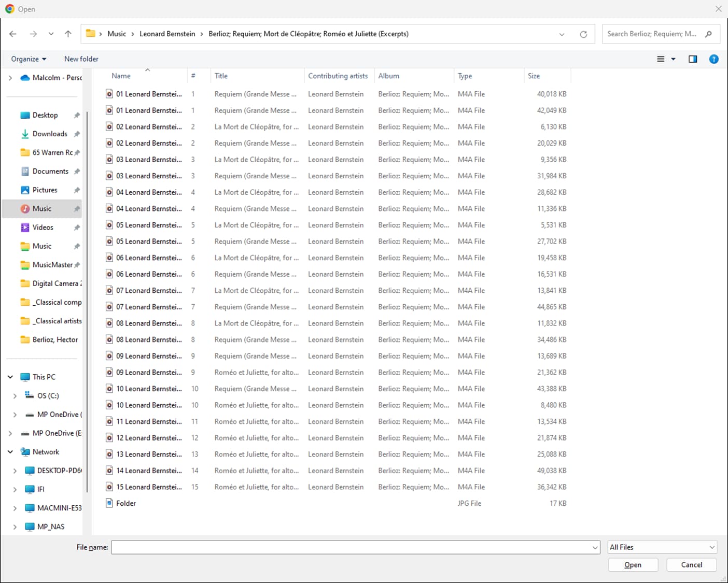Image resolution: width=728 pixels, height=583 pixels.
Task: Click the Open button
Action: point(633,565)
